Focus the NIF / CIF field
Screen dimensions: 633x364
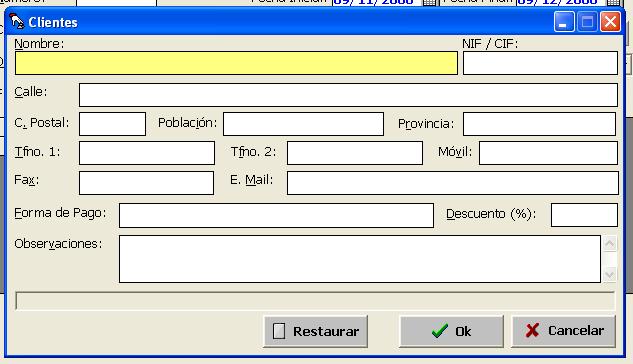pyautogui.click(x=540, y=63)
